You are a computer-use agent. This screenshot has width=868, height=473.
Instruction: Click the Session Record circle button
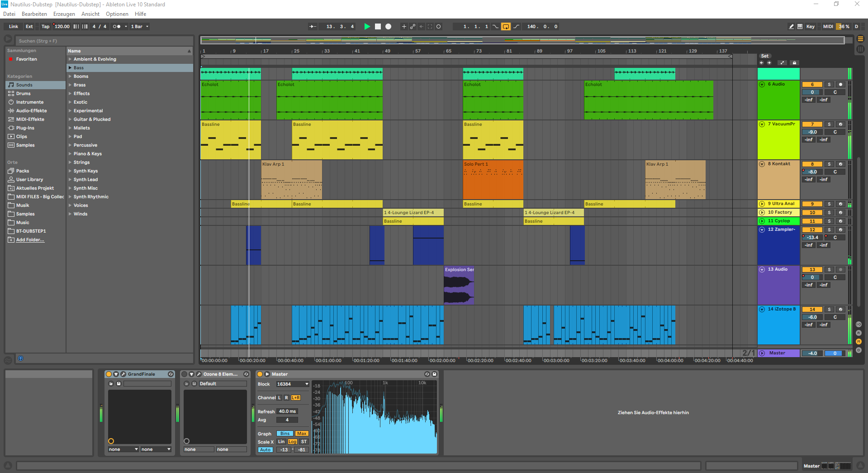(438, 27)
